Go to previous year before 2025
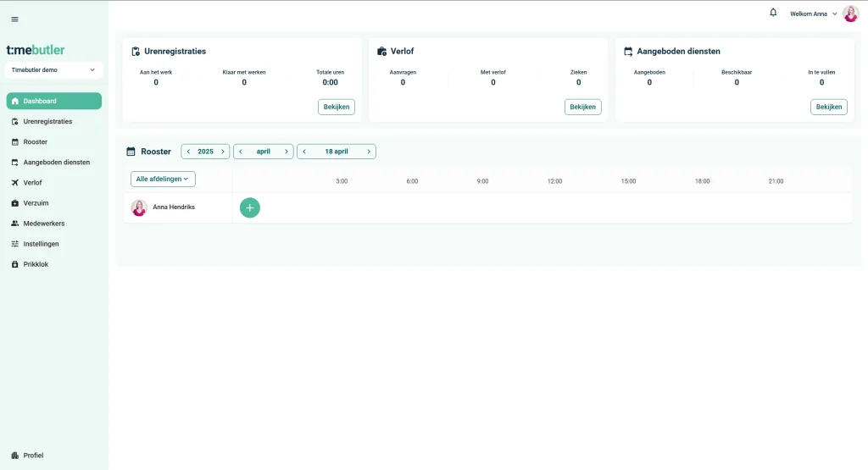Image resolution: width=868 pixels, height=470 pixels. pos(188,152)
